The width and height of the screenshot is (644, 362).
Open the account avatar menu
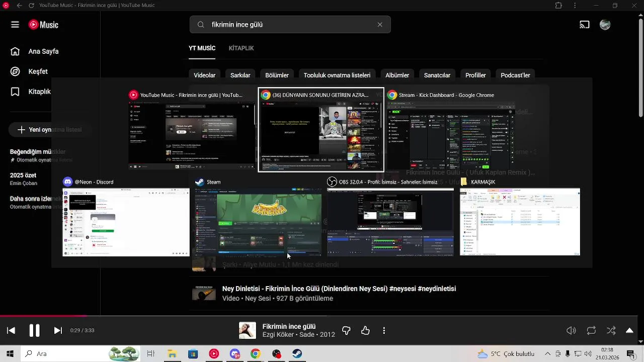coord(605,25)
